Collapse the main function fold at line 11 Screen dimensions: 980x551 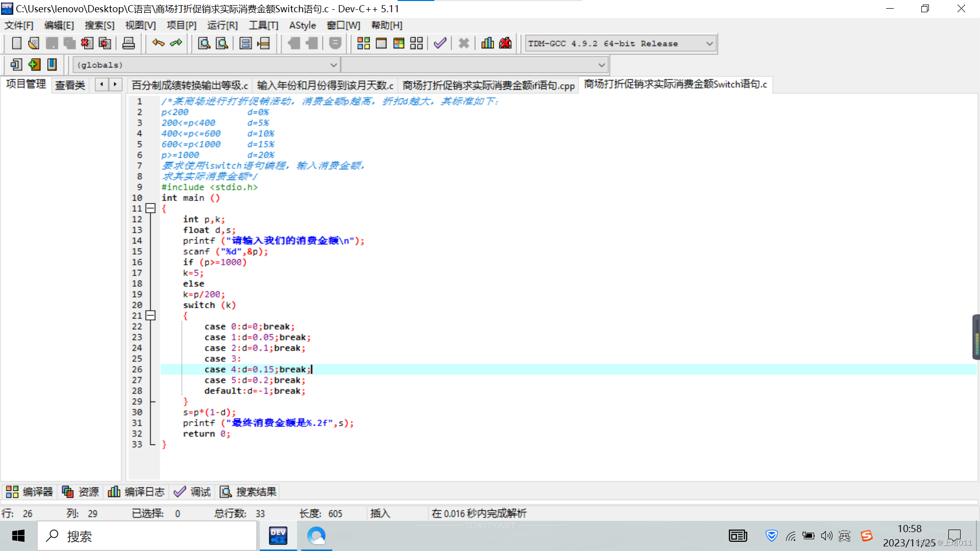click(x=150, y=208)
